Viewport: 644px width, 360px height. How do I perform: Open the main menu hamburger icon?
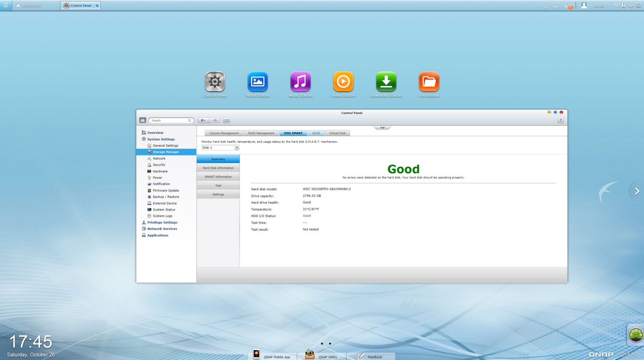point(5,5)
